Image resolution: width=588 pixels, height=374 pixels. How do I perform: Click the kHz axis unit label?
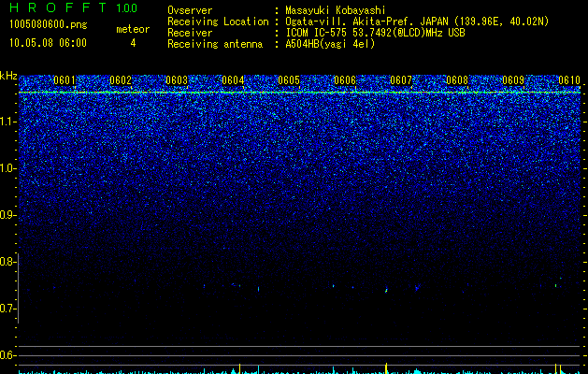8,76
